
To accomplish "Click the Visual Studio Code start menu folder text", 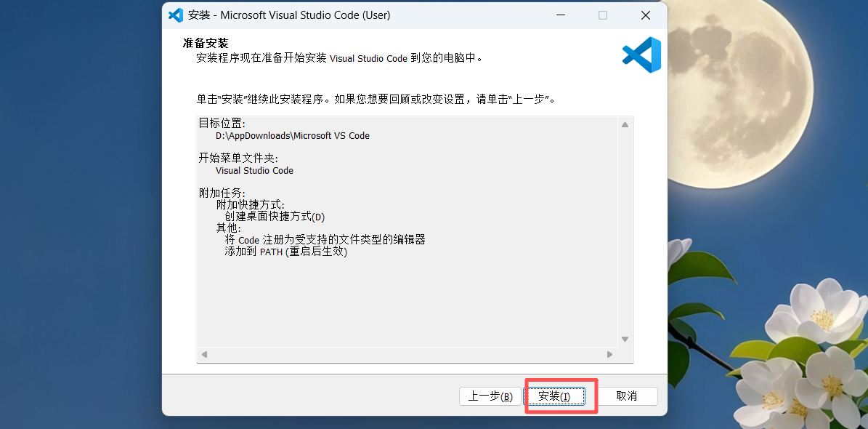I will [x=255, y=171].
